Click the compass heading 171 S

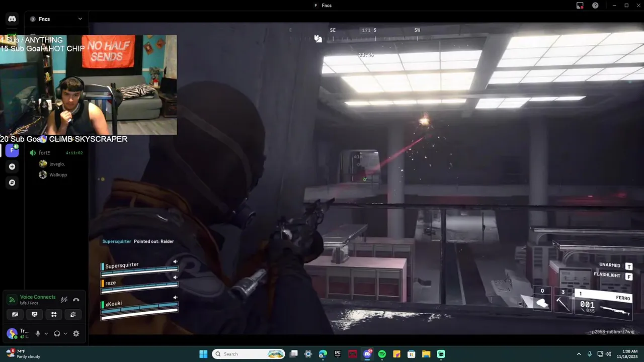point(369,30)
